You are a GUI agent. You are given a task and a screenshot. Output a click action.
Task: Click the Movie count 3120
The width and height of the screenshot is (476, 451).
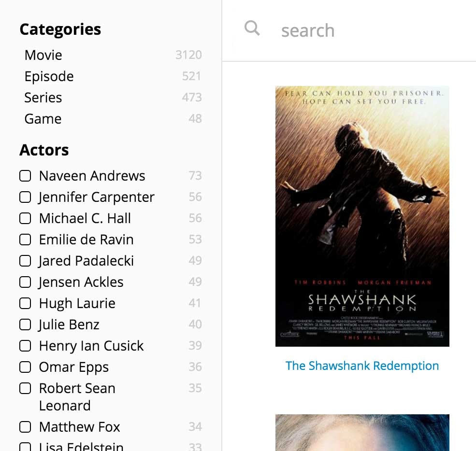188,55
